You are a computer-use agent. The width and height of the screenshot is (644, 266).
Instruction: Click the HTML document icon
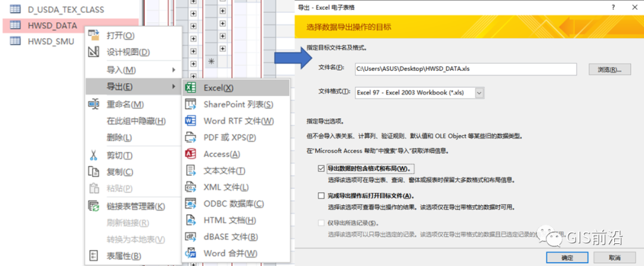pyautogui.click(x=191, y=220)
